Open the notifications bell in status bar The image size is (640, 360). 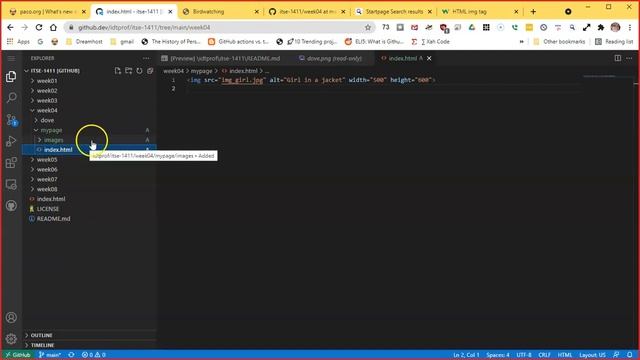coord(630,355)
